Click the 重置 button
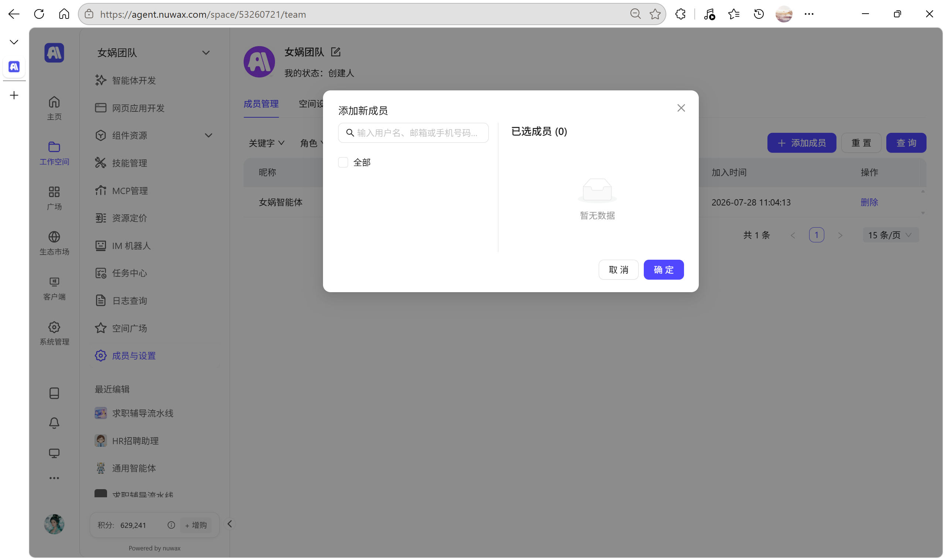 pos(861,143)
